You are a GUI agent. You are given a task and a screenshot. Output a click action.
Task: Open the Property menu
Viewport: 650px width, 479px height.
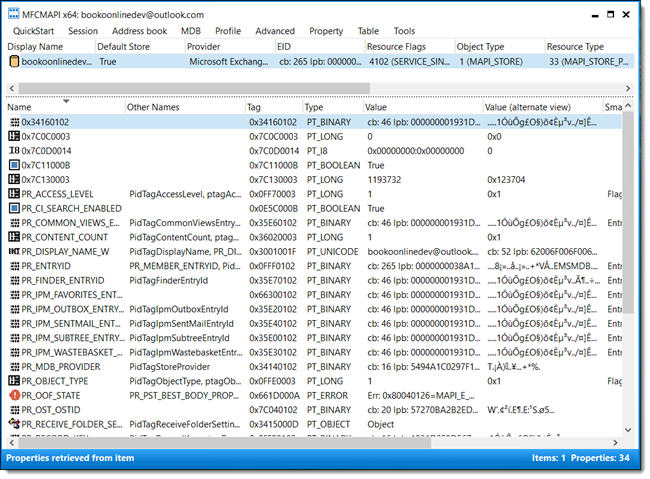coord(326,31)
